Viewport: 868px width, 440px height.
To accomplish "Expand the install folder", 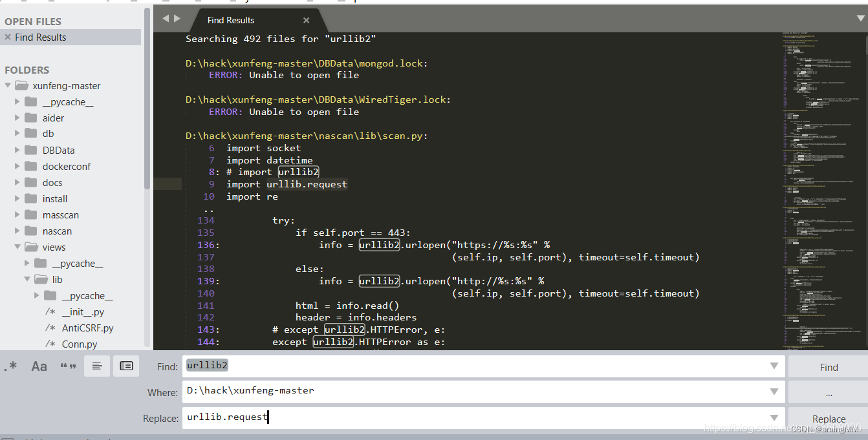I will (17, 199).
